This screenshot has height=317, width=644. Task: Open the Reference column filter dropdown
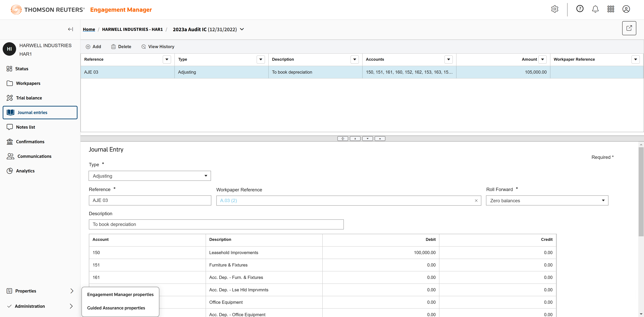(x=167, y=60)
